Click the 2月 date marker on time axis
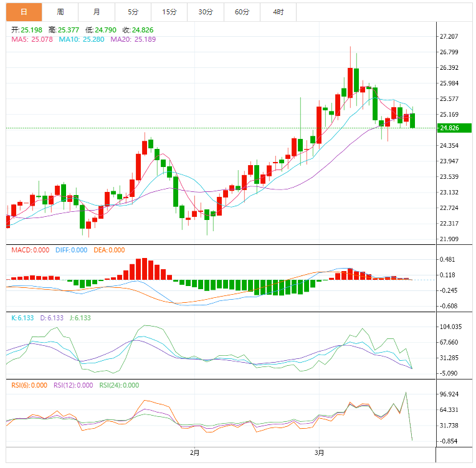Viewport: 476px width, 468px height. tap(195, 452)
